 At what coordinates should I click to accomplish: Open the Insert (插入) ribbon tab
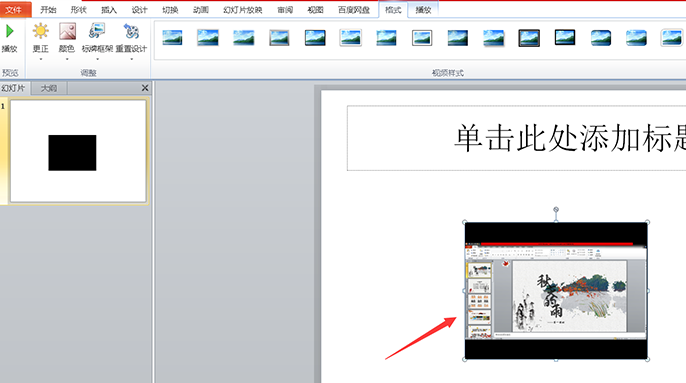(108, 10)
